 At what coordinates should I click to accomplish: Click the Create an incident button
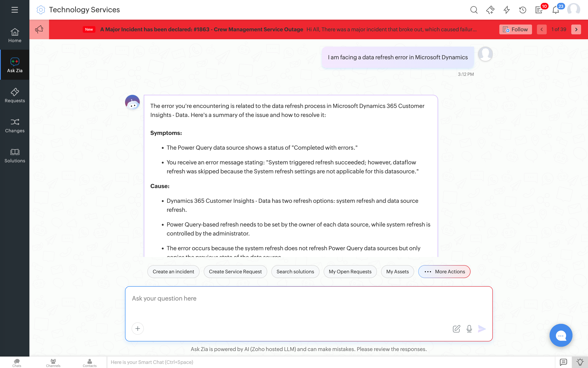[x=173, y=271]
